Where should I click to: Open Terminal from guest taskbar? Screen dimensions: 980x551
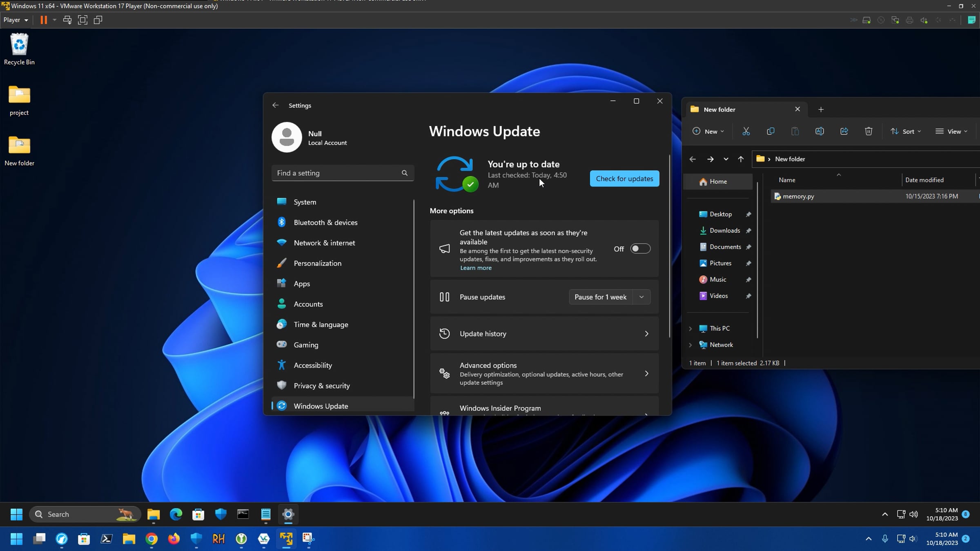pos(243,514)
